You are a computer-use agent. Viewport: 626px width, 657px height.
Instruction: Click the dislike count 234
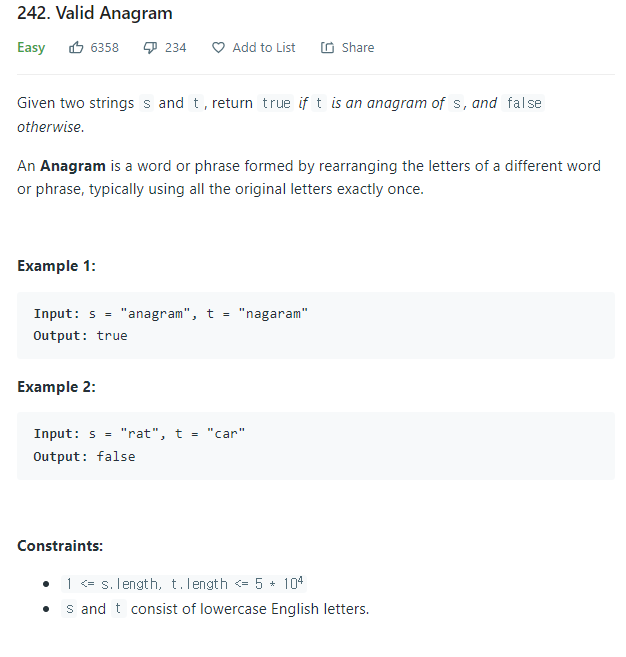176,47
